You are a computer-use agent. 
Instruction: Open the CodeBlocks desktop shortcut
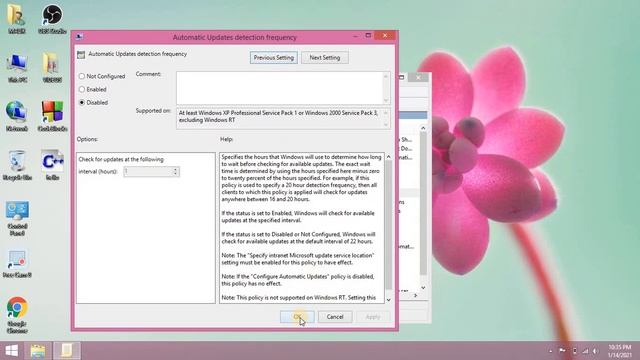[x=52, y=116]
